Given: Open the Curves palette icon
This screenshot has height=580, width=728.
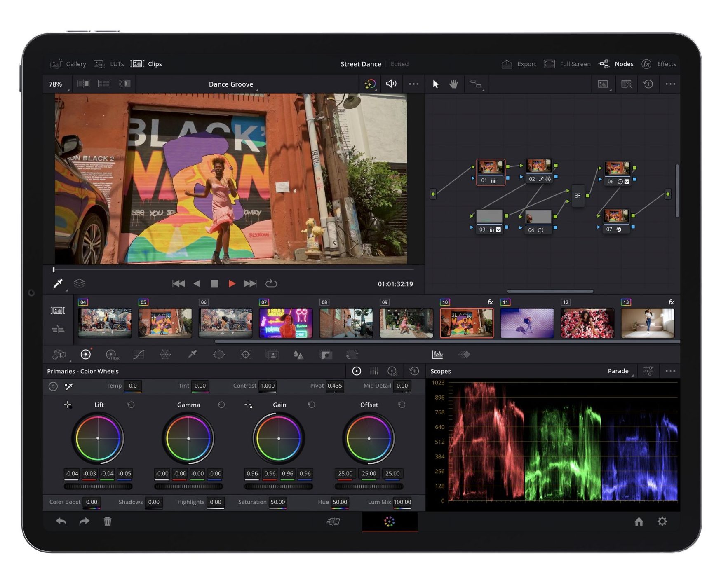Looking at the screenshot, I should (139, 355).
